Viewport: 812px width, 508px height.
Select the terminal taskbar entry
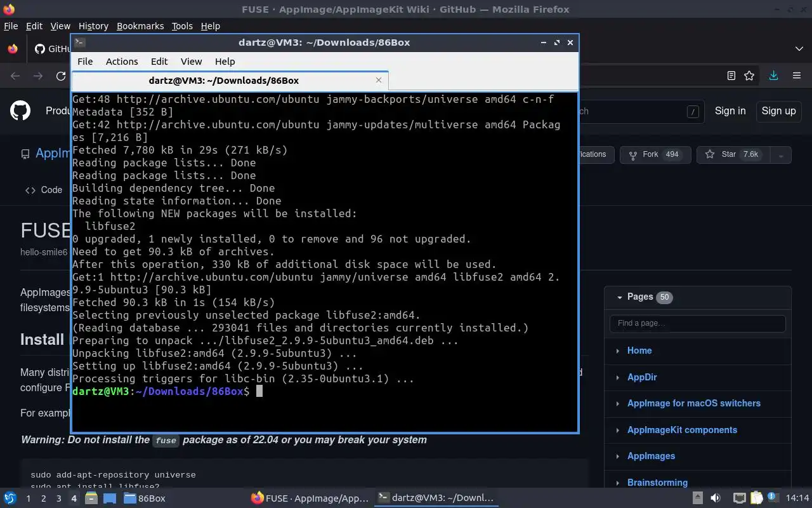click(x=435, y=498)
